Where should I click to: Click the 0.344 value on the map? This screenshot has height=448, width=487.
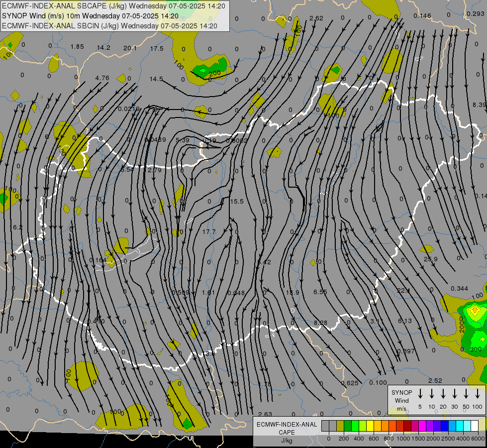pos(459,289)
